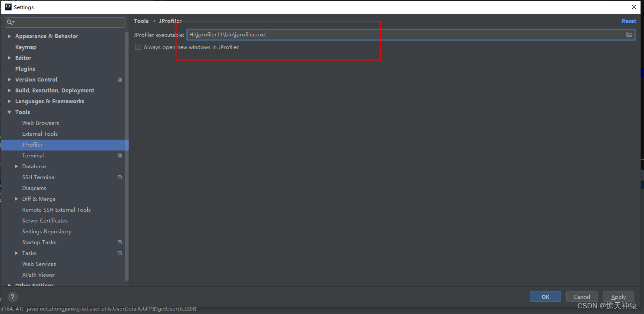Click the Reset link

(x=629, y=21)
